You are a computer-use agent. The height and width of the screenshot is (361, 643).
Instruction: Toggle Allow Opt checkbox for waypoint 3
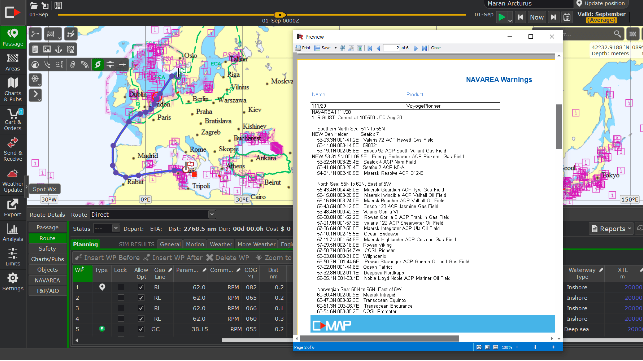(141, 308)
